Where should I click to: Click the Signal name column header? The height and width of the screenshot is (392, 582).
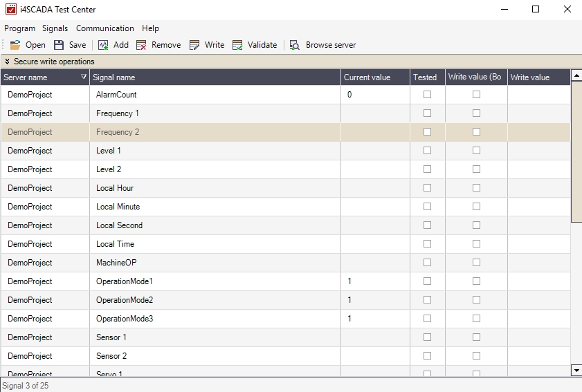(x=114, y=77)
